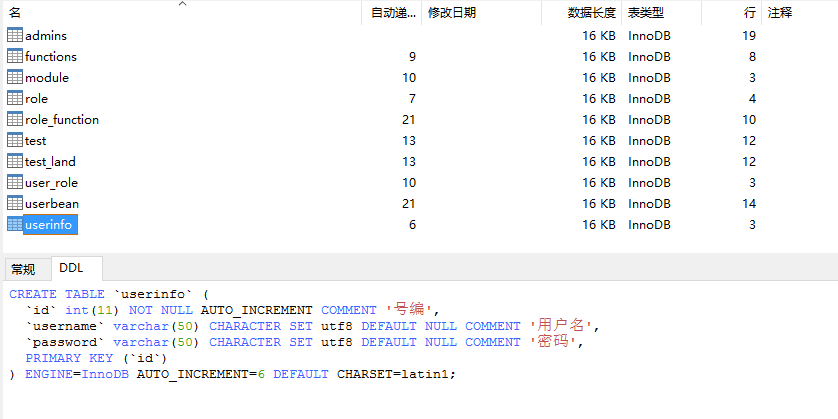Click the 注释 column header
The height and width of the screenshot is (419, 838).
(780, 13)
